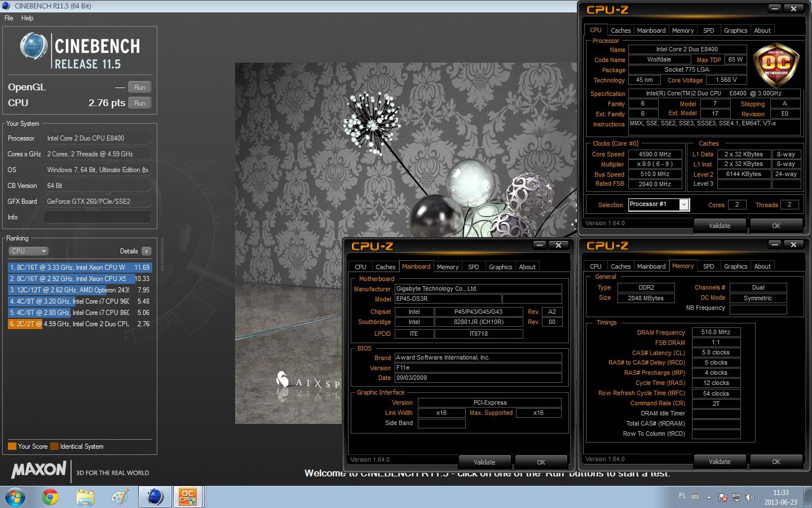Click the CAS# Latency 5.0 clocks value
The width and height of the screenshot is (812, 508).
coord(716,353)
